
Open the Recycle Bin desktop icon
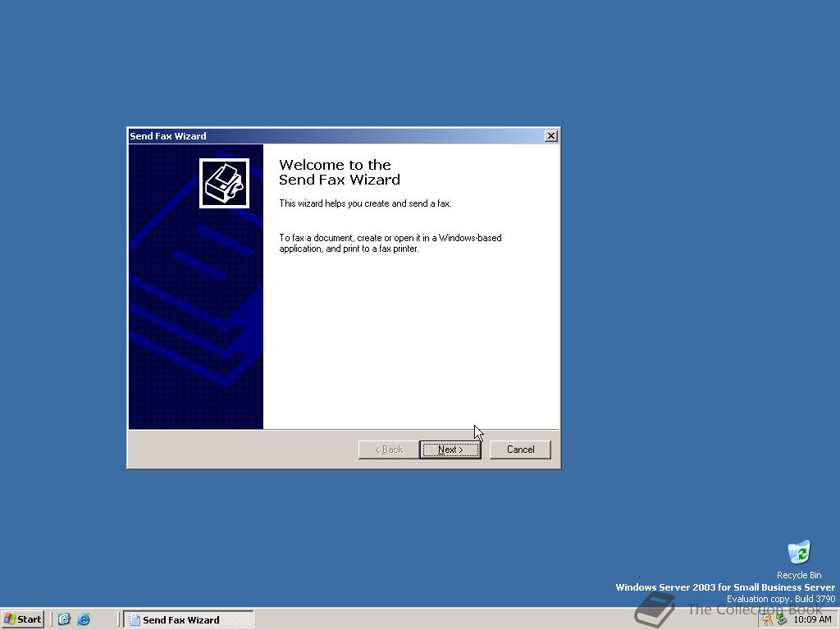[x=799, y=559]
